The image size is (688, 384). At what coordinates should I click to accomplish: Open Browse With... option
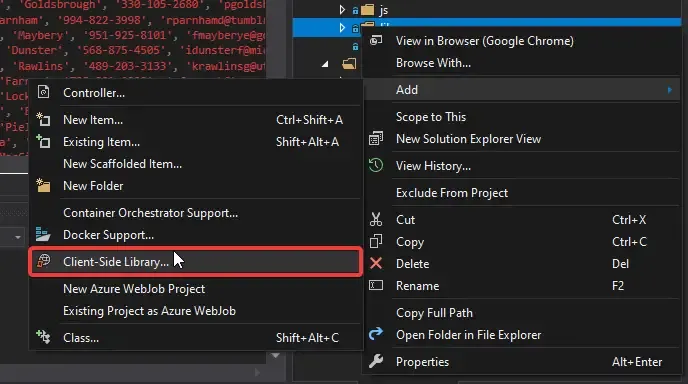point(522,63)
